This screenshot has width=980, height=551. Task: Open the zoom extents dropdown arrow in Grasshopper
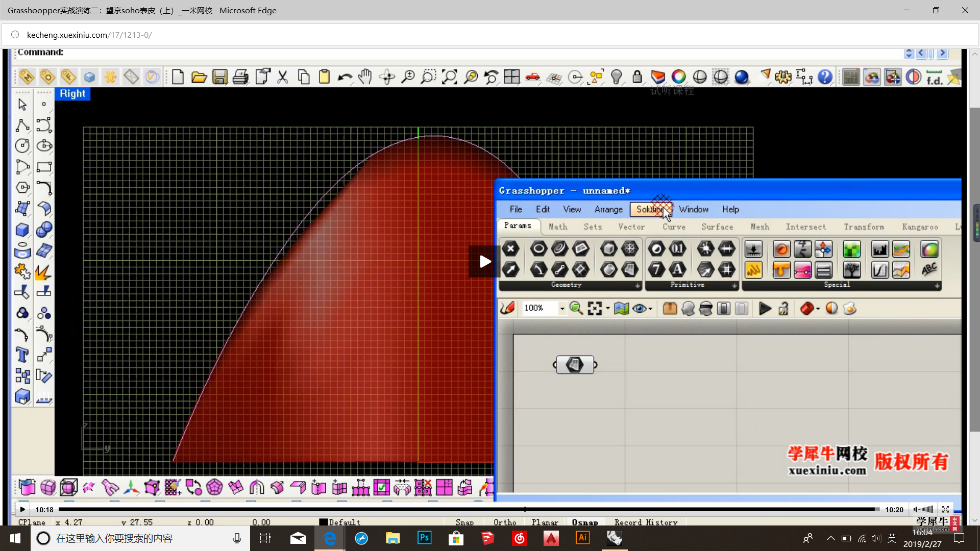click(607, 308)
